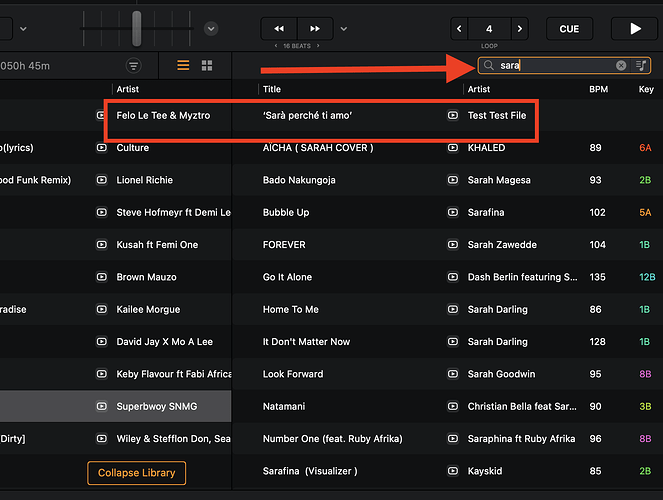This screenshot has width=663, height=500.
Task: Jump forward 16 beats with the fast-forward button
Action: pyautogui.click(x=315, y=29)
